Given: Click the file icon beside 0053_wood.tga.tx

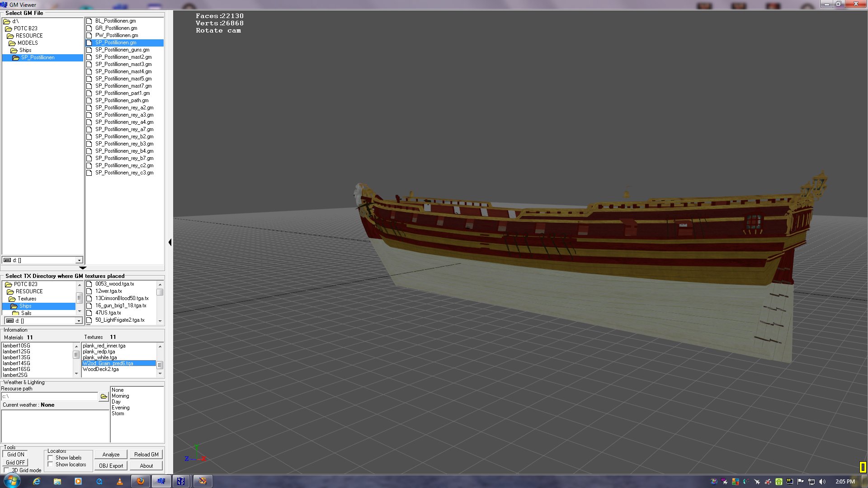Looking at the screenshot, I should (89, 284).
